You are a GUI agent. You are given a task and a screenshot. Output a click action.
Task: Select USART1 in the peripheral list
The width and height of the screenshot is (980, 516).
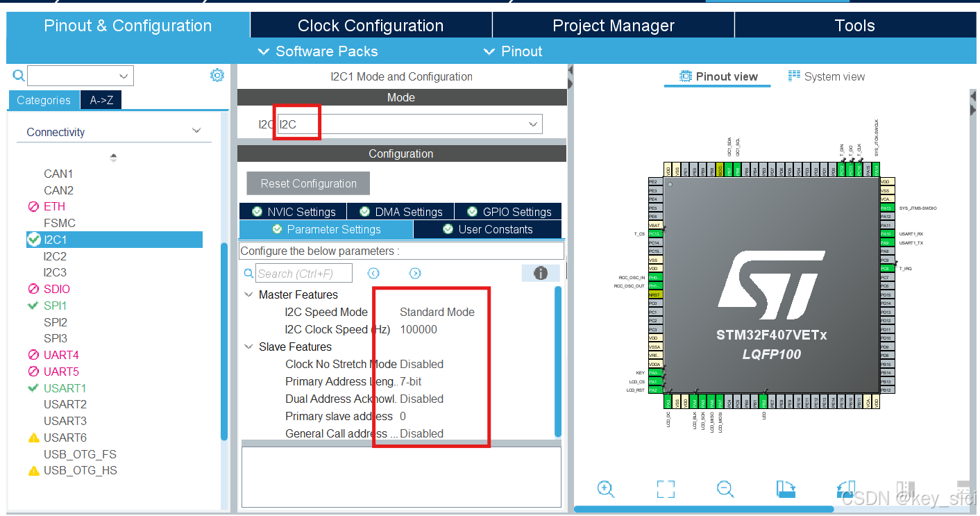click(65, 388)
